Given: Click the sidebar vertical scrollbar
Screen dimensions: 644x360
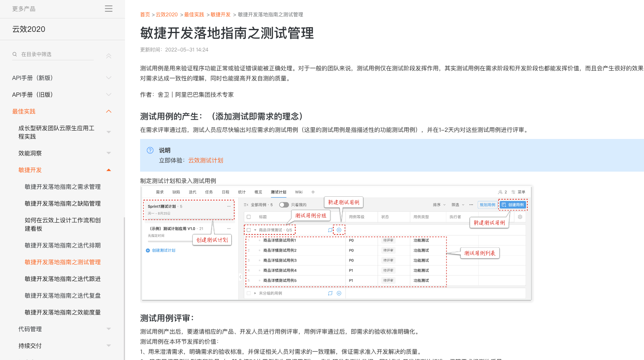Looking at the screenshot, I should pos(124,289).
